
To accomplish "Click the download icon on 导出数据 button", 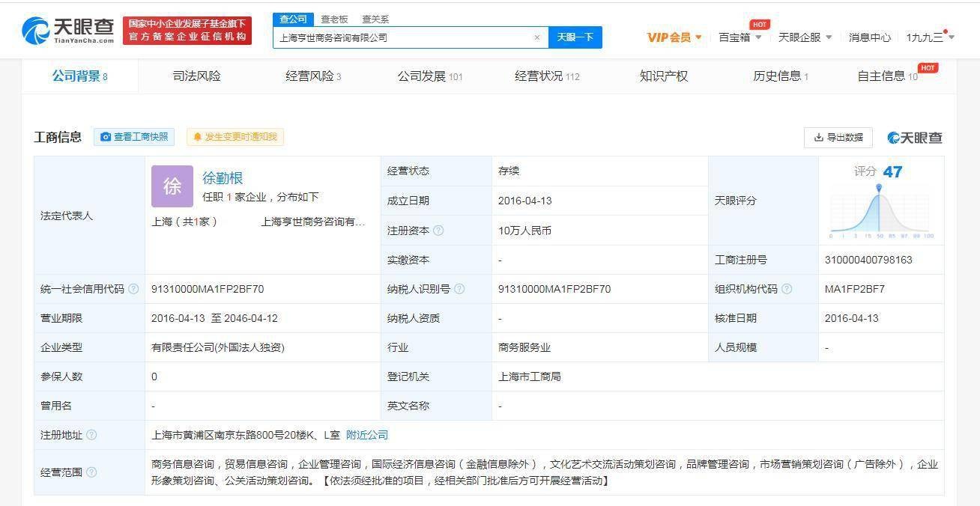I will coord(818,138).
